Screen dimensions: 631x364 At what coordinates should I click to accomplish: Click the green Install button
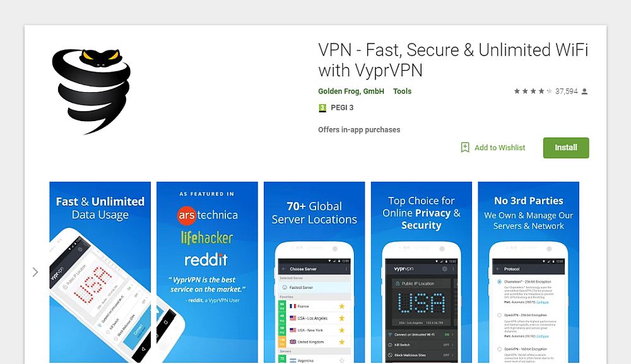566,148
